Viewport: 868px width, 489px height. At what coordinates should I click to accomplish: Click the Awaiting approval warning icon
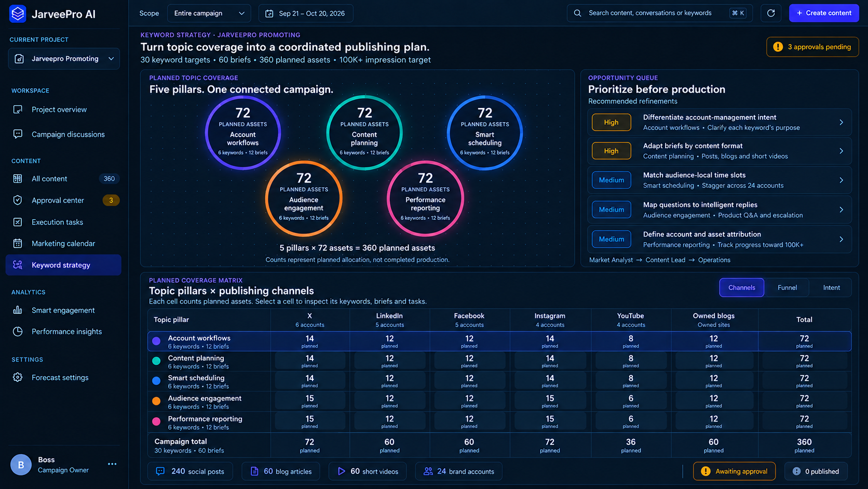(706, 471)
